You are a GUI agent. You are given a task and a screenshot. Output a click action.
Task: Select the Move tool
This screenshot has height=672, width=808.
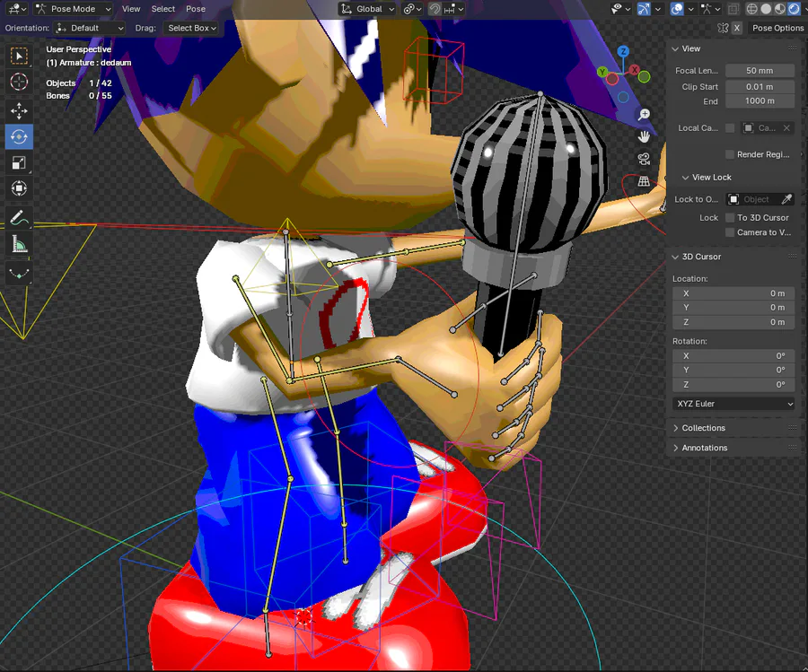[x=19, y=110]
